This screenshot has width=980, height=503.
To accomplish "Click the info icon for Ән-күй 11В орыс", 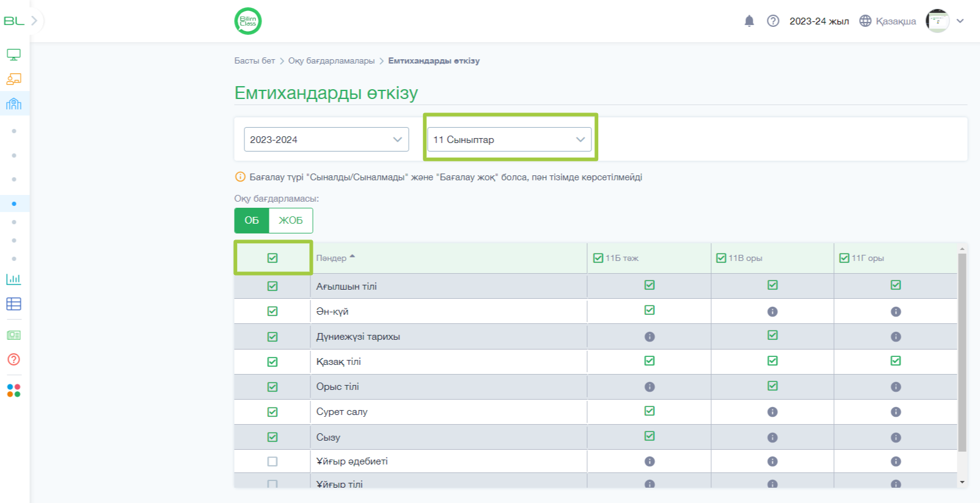I will [772, 312].
